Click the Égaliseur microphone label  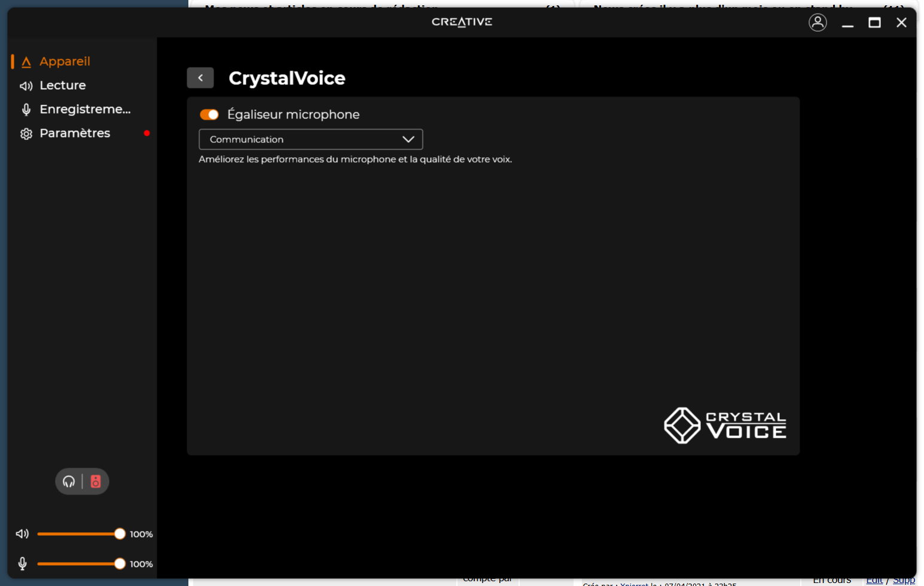pos(294,114)
